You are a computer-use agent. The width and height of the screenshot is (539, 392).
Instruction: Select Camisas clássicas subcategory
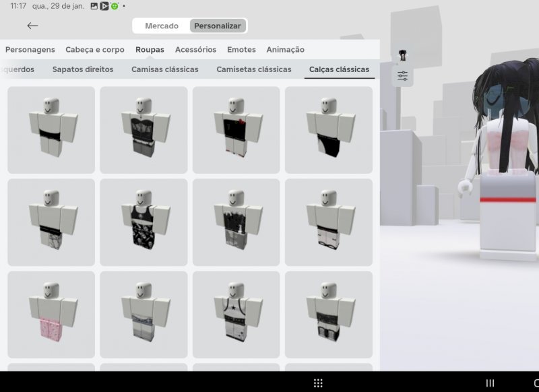tap(165, 69)
